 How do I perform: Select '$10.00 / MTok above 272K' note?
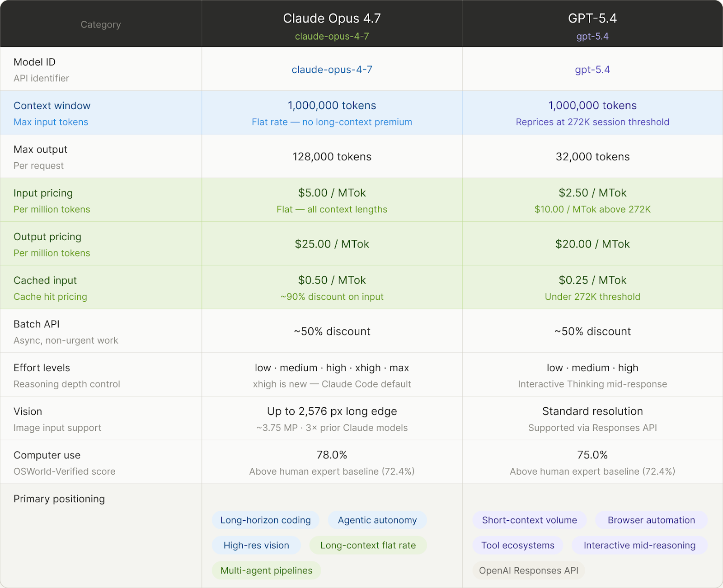pyautogui.click(x=592, y=209)
